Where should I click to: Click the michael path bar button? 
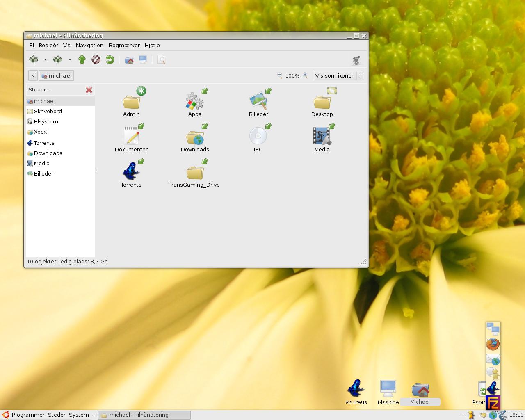tap(57, 75)
